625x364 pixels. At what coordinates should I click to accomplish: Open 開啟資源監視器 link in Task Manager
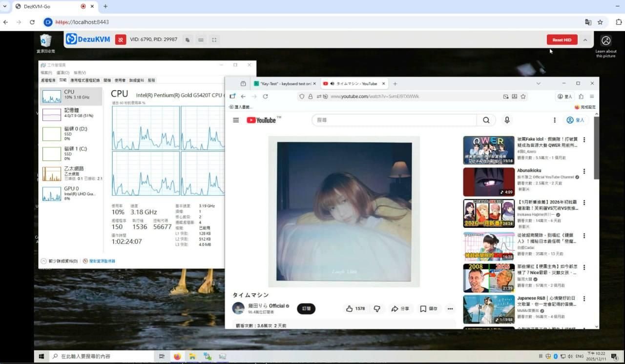point(100,261)
